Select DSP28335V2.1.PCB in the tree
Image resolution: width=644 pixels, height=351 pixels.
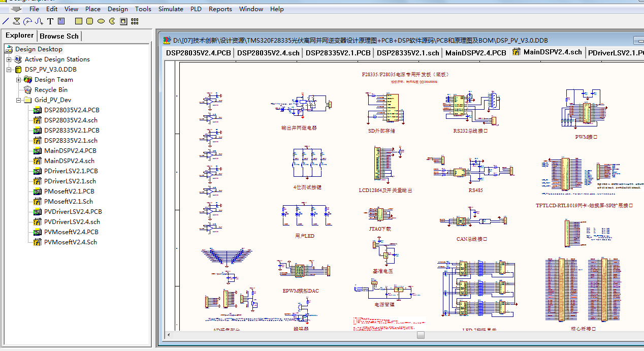tap(72, 131)
